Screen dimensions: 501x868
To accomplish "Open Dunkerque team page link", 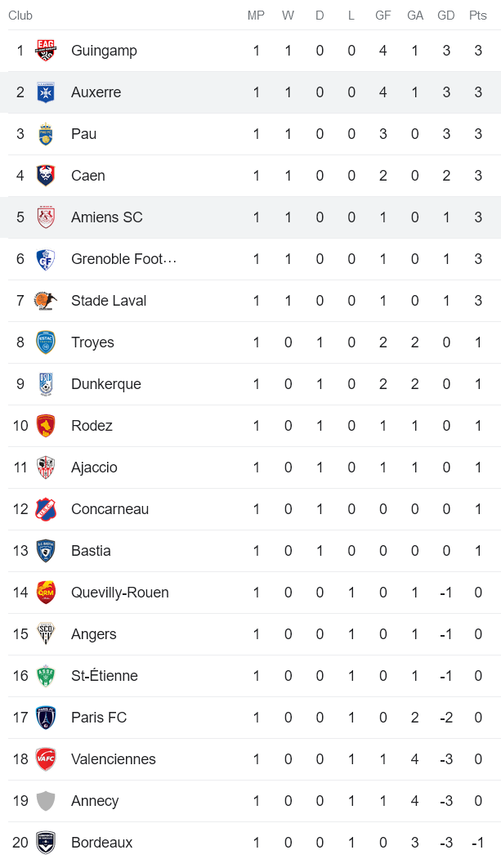I will [x=105, y=384].
